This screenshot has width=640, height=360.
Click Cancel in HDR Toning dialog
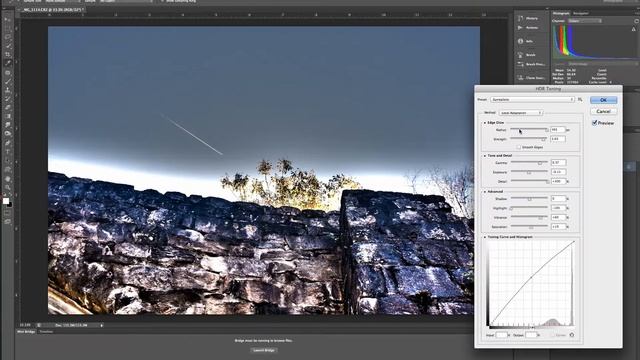pyautogui.click(x=603, y=111)
